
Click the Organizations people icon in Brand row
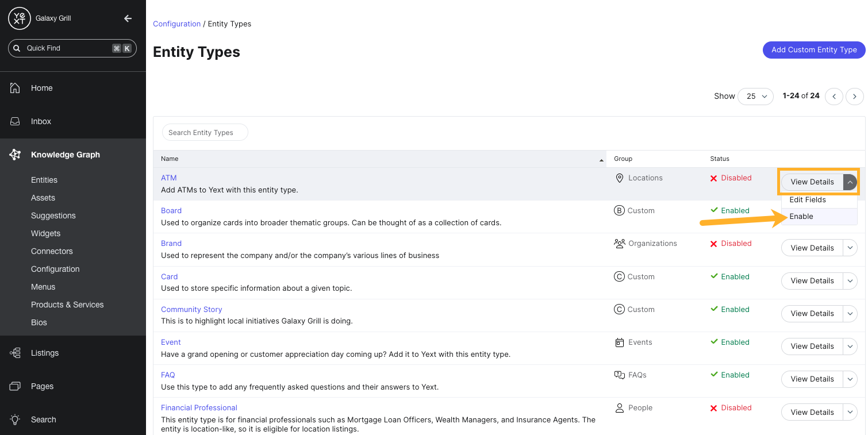(x=620, y=244)
